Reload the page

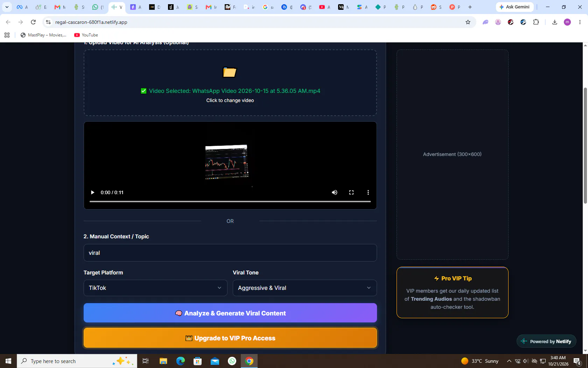click(33, 22)
